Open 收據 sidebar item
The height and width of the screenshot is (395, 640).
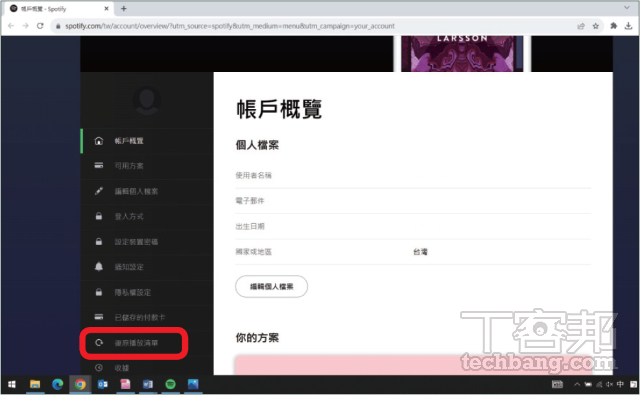[147, 367]
